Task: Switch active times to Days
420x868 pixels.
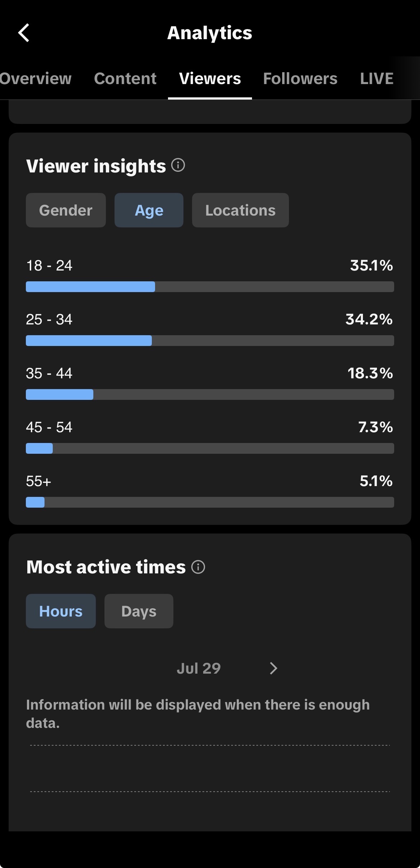Action: (139, 611)
